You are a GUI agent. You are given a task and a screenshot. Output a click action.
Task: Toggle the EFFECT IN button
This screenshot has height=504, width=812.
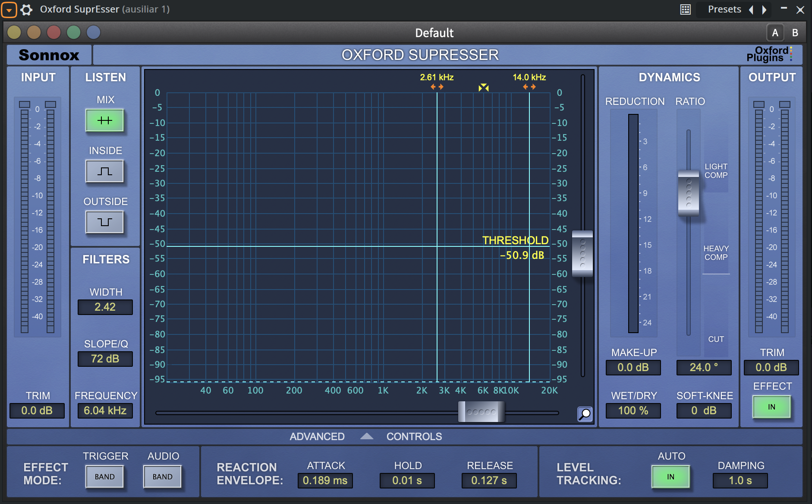pos(771,407)
